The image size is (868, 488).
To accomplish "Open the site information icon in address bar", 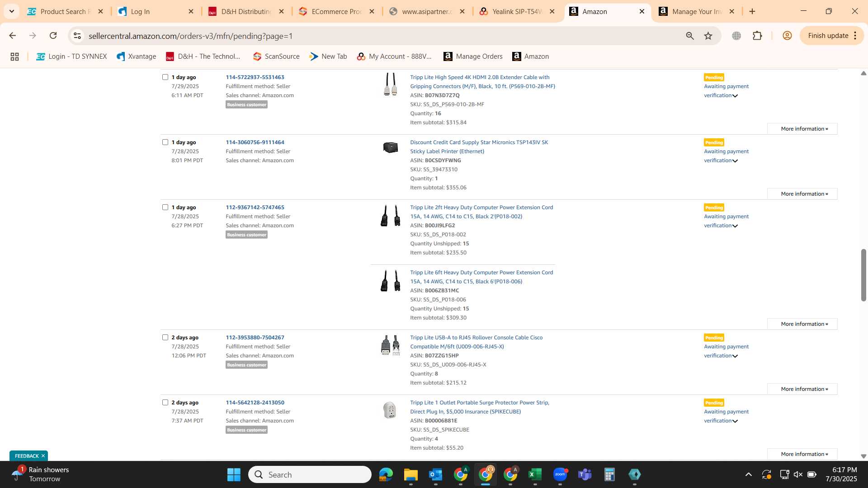I will pyautogui.click(x=77, y=36).
